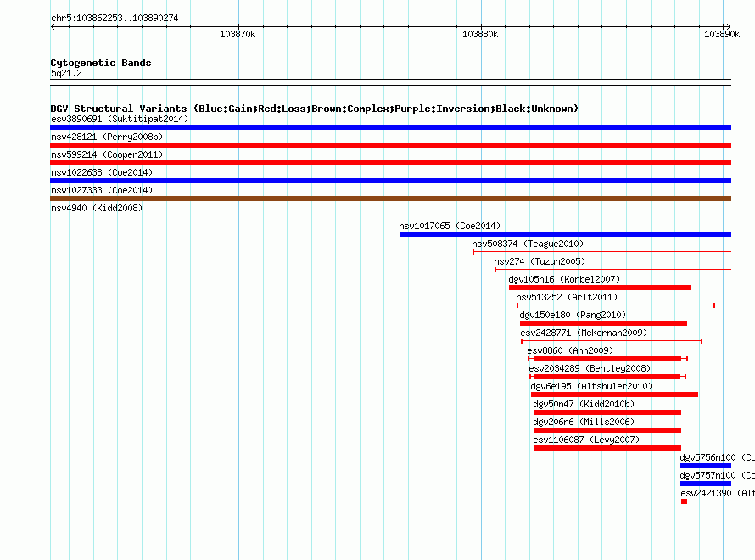Open dgv5756n100 variant label

pos(717,457)
